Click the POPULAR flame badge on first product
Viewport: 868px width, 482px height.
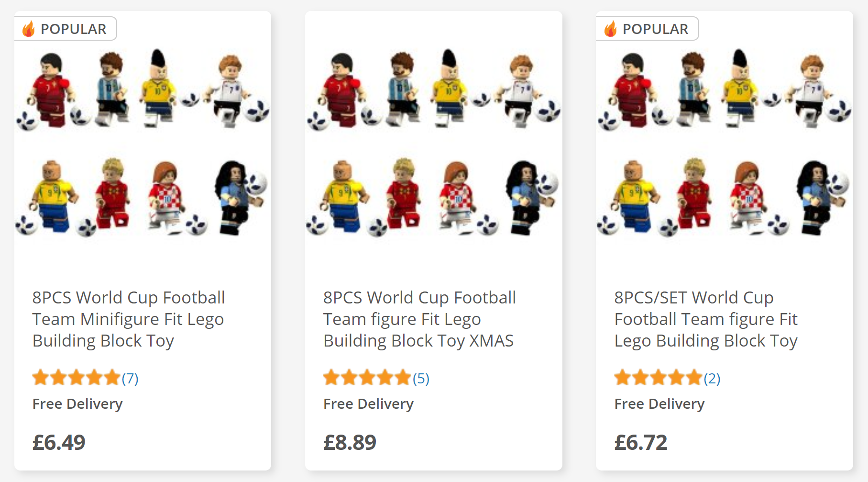click(66, 29)
